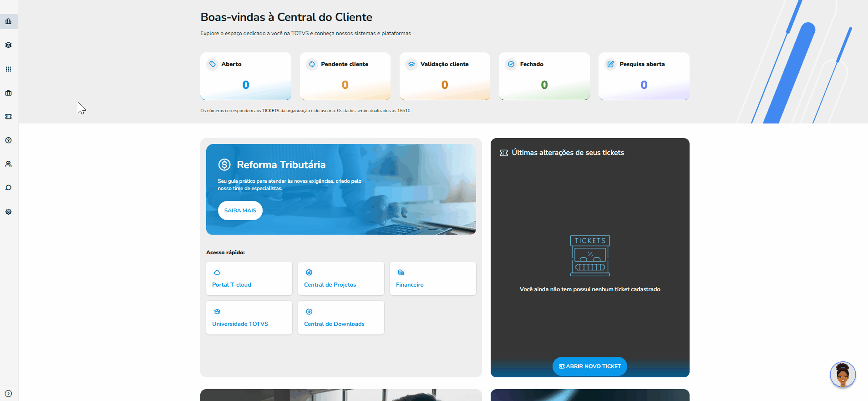This screenshot has height=401, width=868.
Task: Click the check icon on Fechado card
Action: pos(511,64)
